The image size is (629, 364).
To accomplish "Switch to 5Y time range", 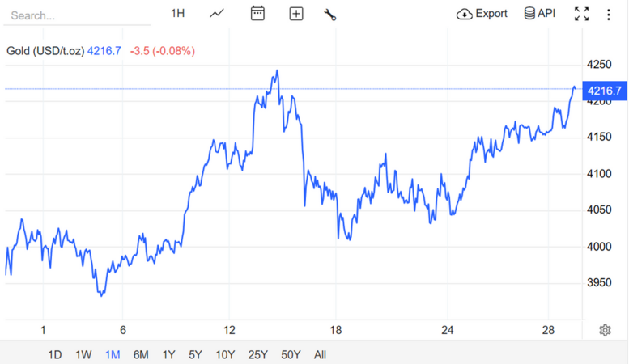I will (195, 354).
